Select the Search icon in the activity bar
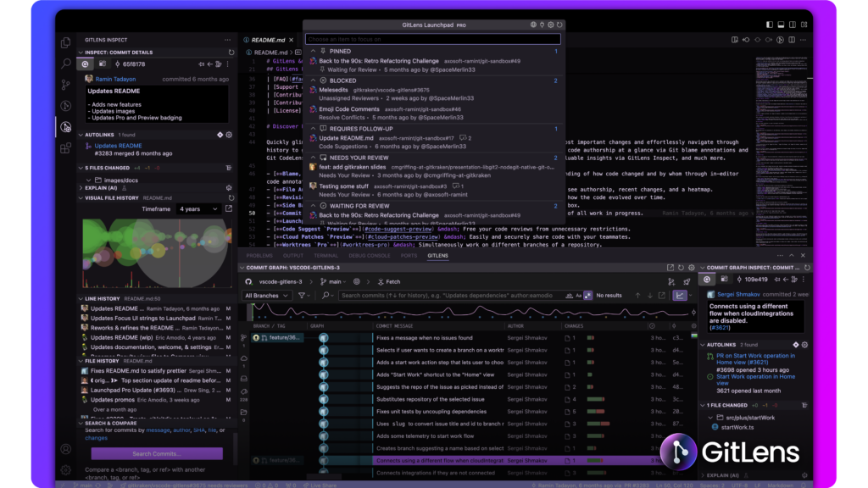The height and width of the screenshot is (488, 868). pos(66,64)
